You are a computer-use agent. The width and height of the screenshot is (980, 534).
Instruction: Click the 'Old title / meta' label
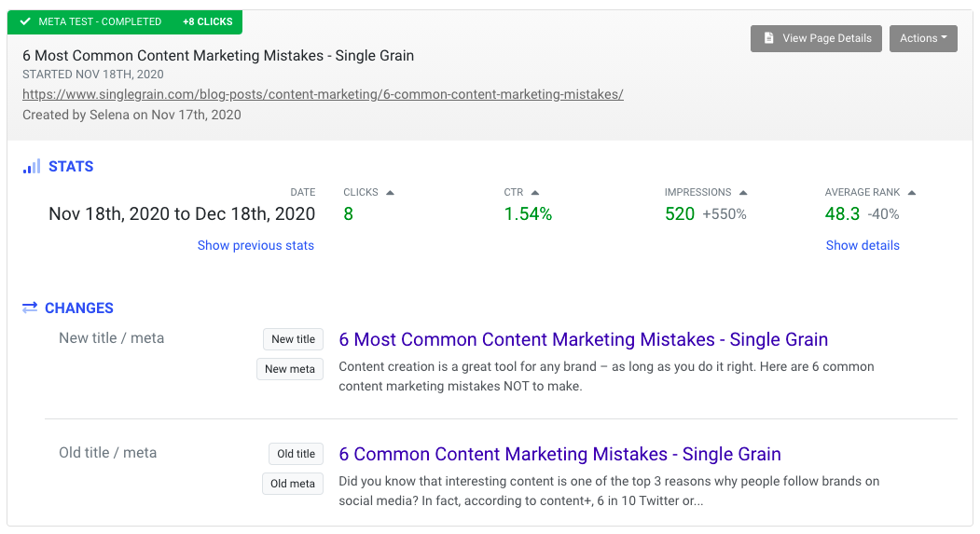click(x=107, y=453)
